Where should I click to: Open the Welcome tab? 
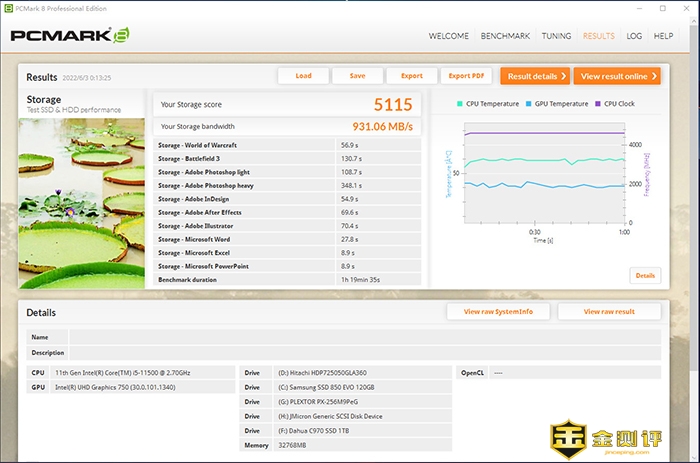point(449,36)
